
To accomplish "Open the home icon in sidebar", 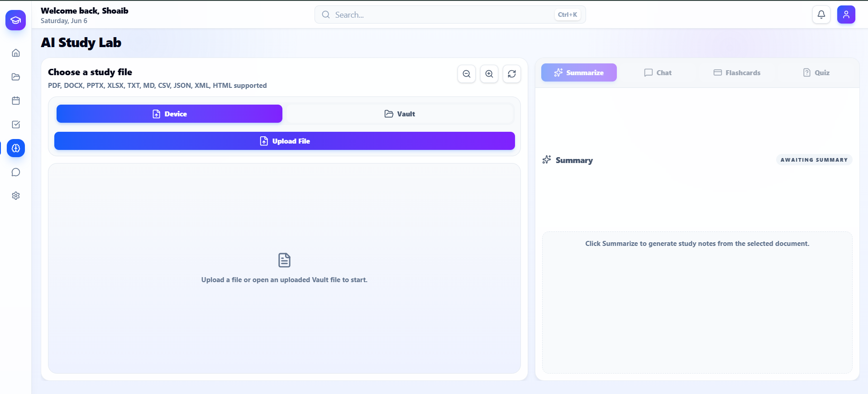I will (x=16, y=53).
